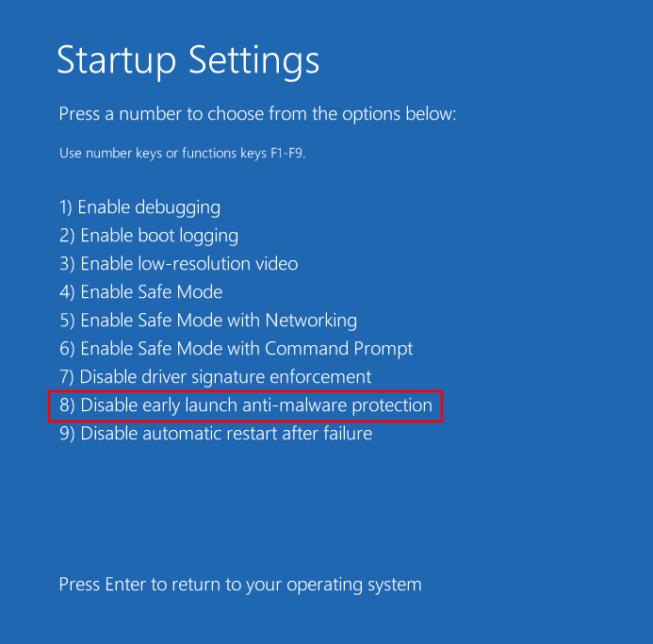Choose Disable automatic restart after failure
Viewport: 653px width, 644px height.
coord(215,434)
